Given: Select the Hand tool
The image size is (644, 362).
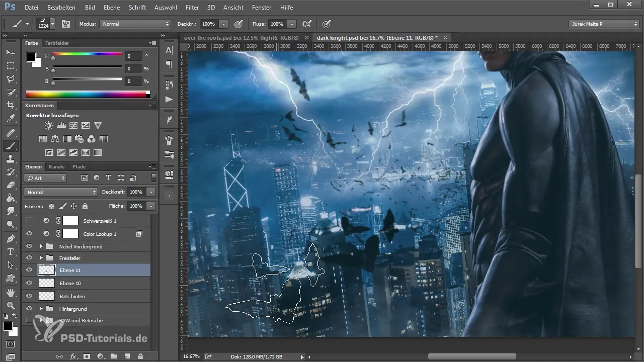Looking at the screenshot, I should tap(11, 292).
